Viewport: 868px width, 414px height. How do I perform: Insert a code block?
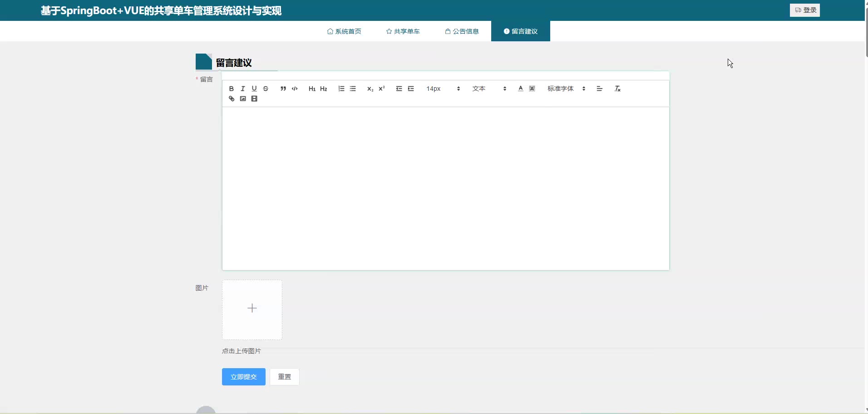coord(295,89)
